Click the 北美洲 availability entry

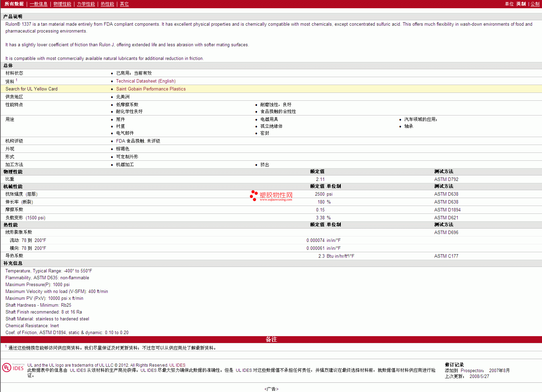pyautogui.click(x=123, y=97)
